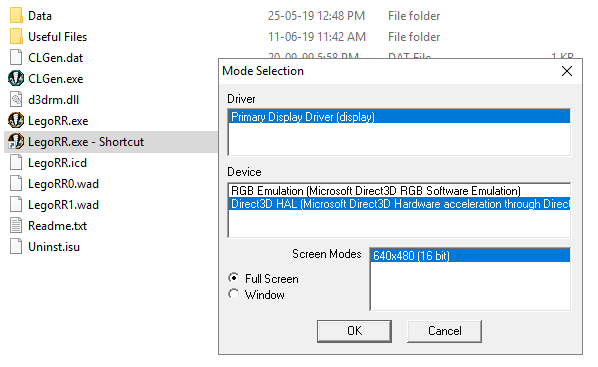Confirm mode selection with OK
Image resolution: width=598 pixels, height=367 pixels.
tap(354, 331)
